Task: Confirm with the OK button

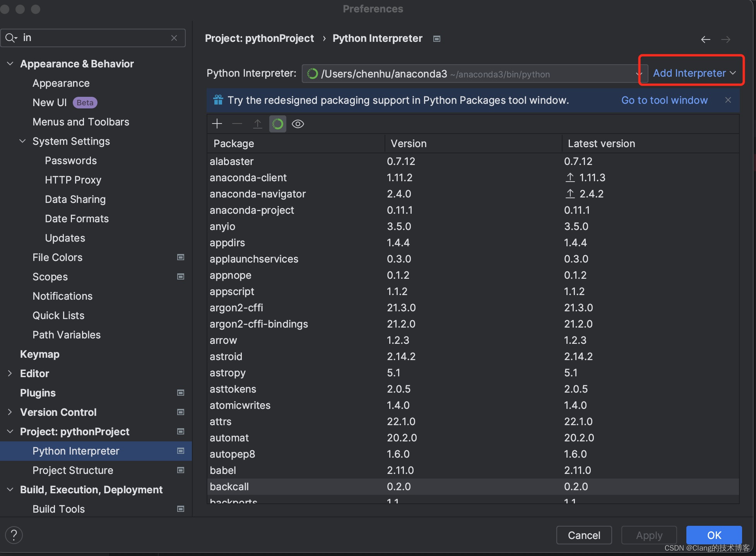Action: (x=714, y=535)
